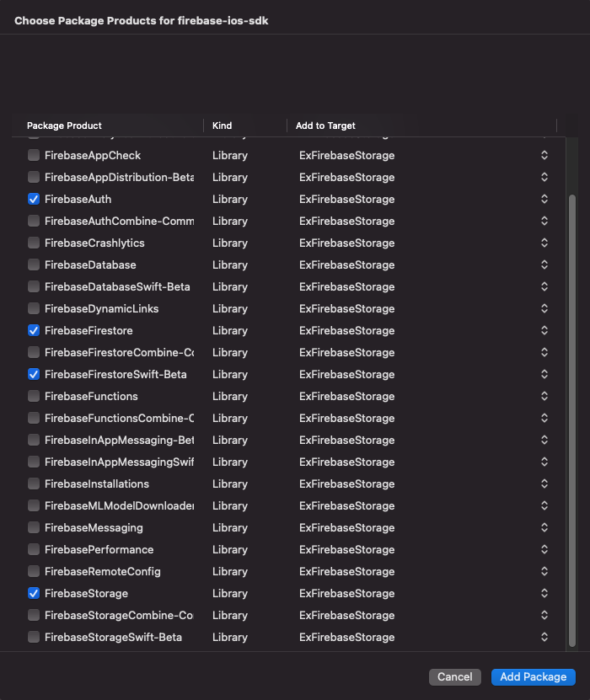Uncheck the FirebaseFirestore checkbox
The image size is (590, 700).
[34, 330]
